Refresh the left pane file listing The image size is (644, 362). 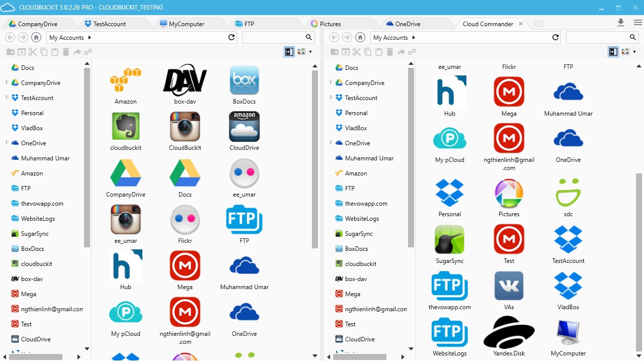[231, 37]
